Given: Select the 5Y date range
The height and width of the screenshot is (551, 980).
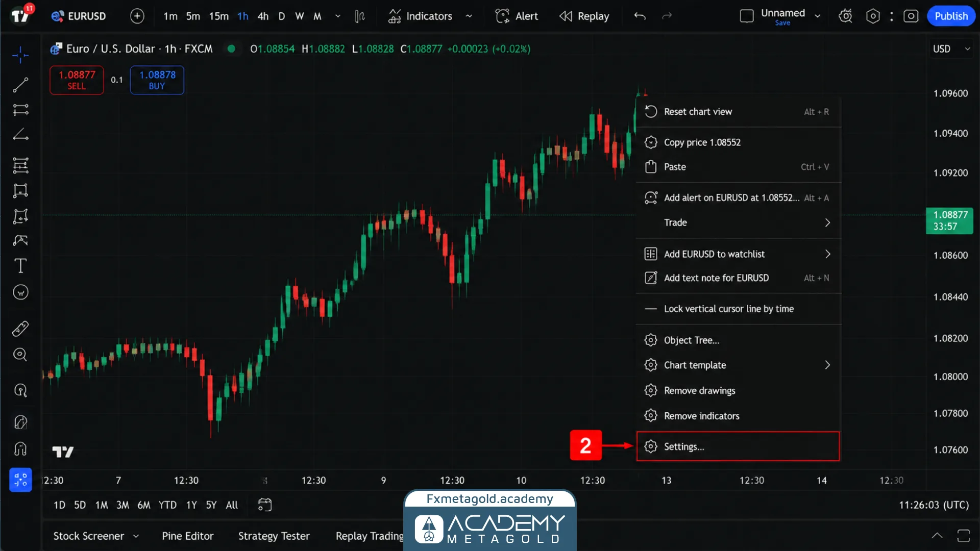Looking at the screenshot, I should click(211, 505).
